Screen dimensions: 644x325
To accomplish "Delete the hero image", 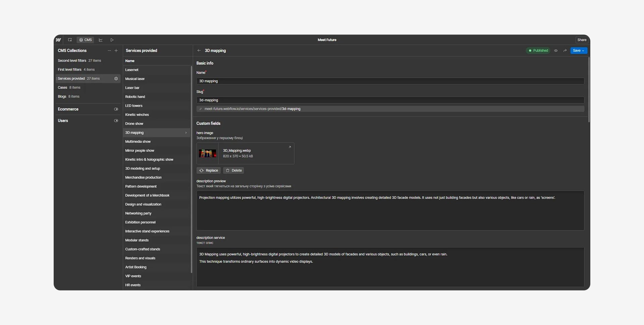I will (233, 171).
